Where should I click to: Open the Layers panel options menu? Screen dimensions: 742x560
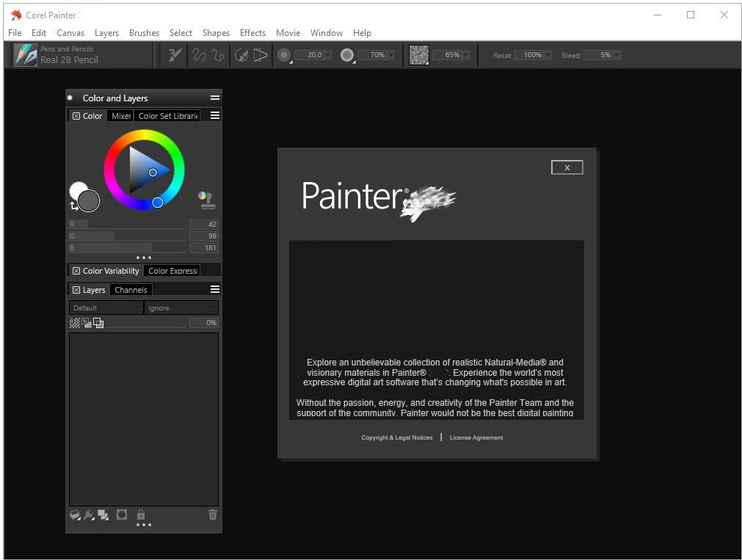tap(215, 289)
